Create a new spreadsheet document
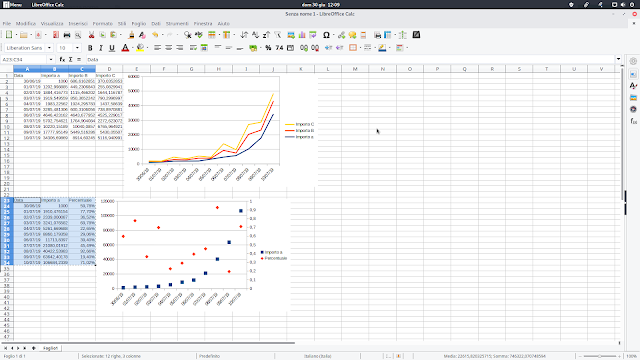 (9, 35)
